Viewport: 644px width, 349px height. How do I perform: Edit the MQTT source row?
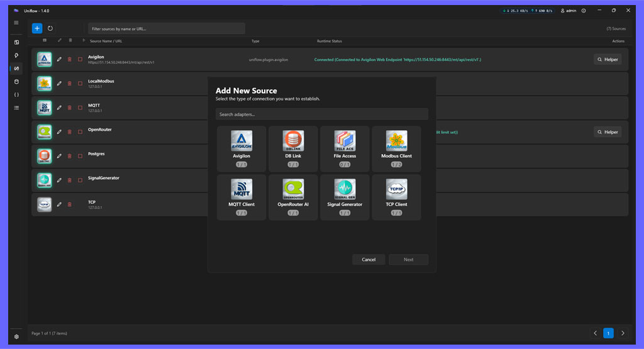(x=59, y=108)
